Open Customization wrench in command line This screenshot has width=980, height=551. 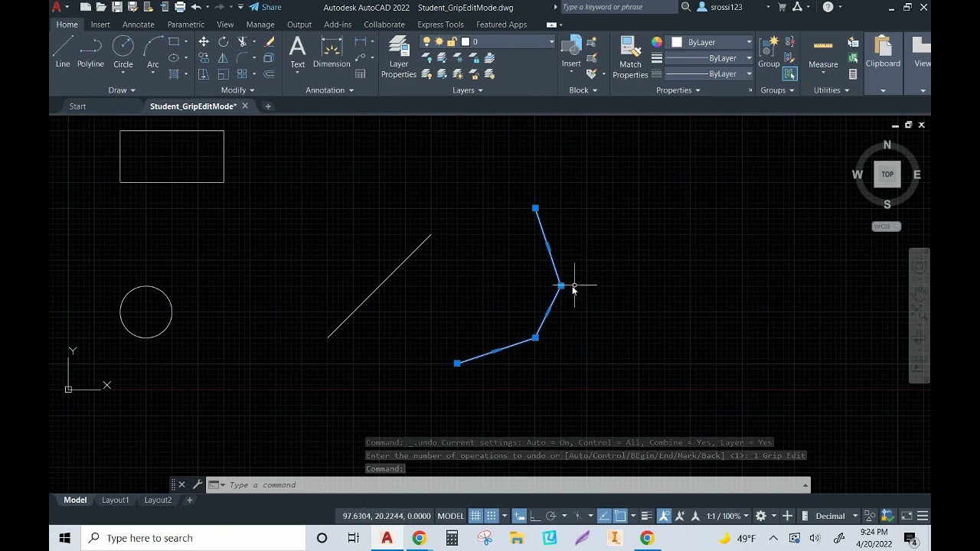tap(198, 484)
